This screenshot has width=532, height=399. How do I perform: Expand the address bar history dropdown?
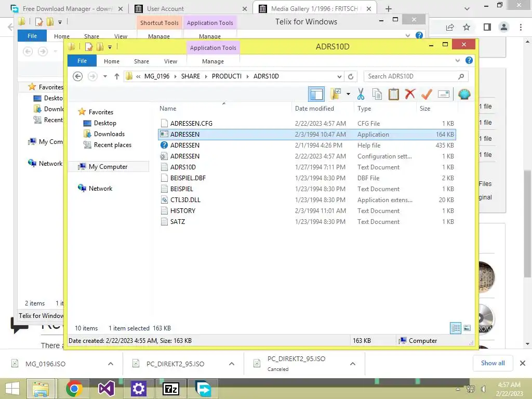click(x=339, y=76)
